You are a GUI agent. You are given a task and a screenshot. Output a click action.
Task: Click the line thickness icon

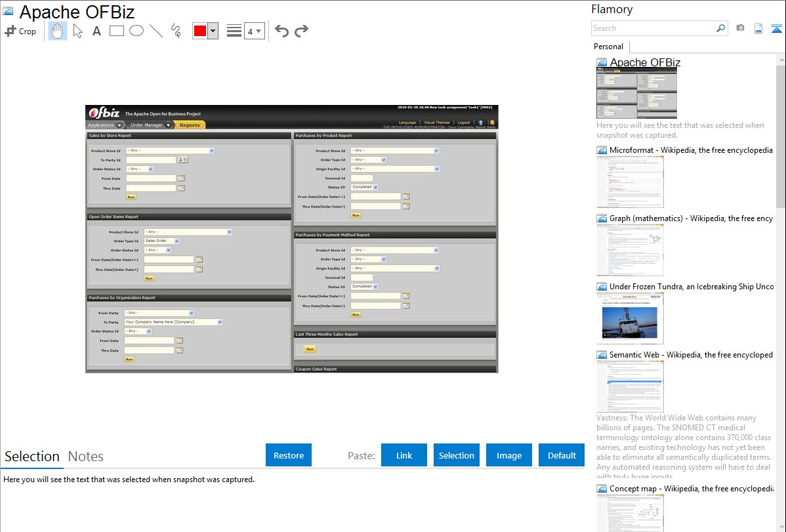[234, 31]
